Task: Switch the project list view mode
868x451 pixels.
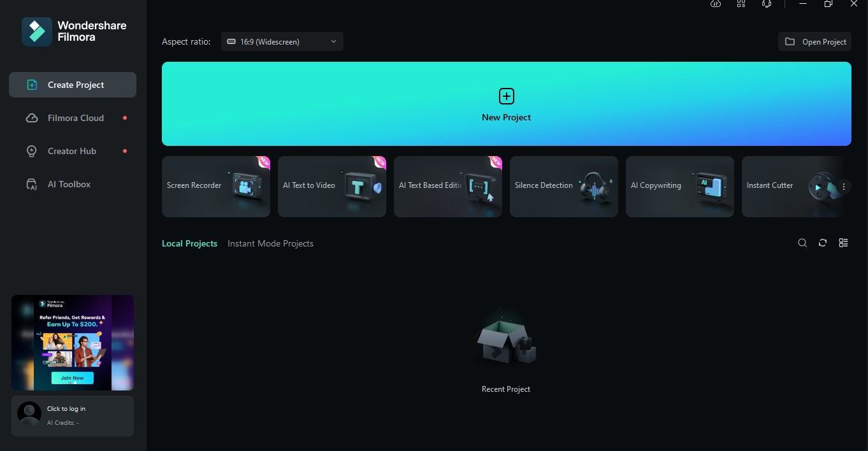Action: pyautogui.click(x=843, y=243)
